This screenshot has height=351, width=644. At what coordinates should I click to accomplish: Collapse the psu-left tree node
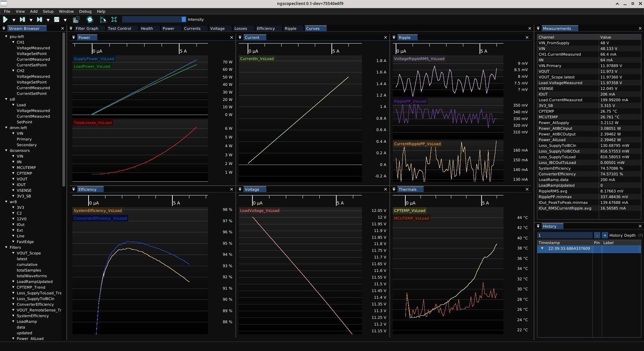tap(6, 37)
